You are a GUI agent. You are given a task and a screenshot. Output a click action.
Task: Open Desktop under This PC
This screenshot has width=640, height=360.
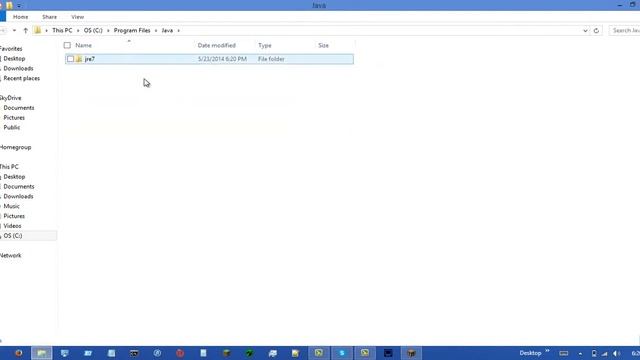(14, 177)
